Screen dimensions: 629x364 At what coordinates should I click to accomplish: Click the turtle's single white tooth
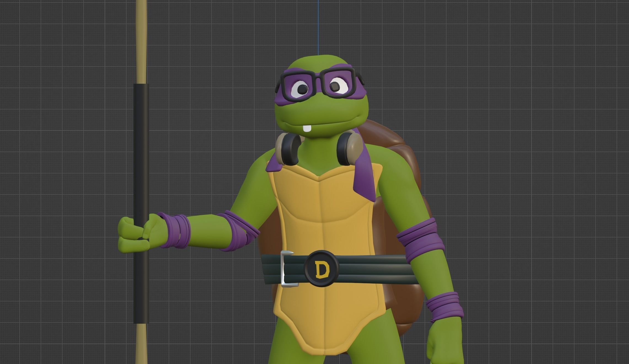click(x=307, y=129)
